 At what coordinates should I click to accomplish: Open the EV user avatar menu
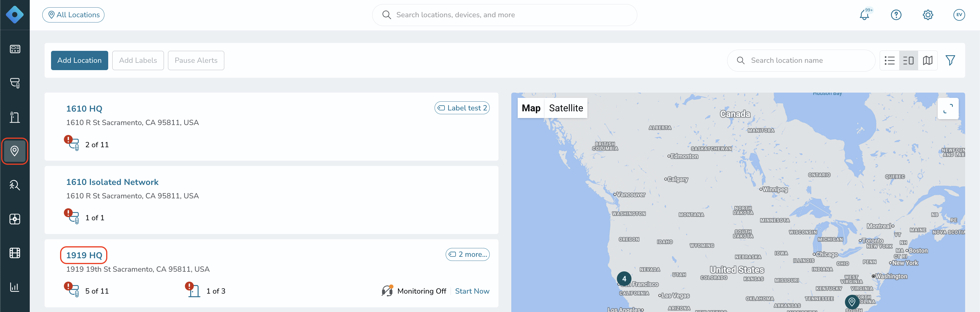point(959,15)
